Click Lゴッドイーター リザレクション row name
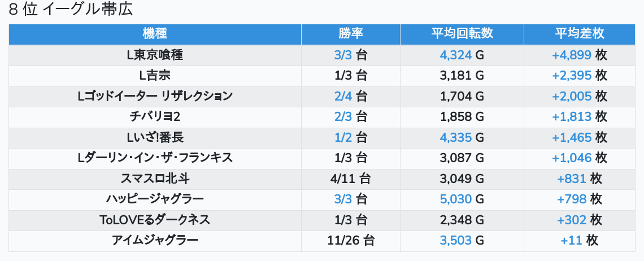 (155, 96)
